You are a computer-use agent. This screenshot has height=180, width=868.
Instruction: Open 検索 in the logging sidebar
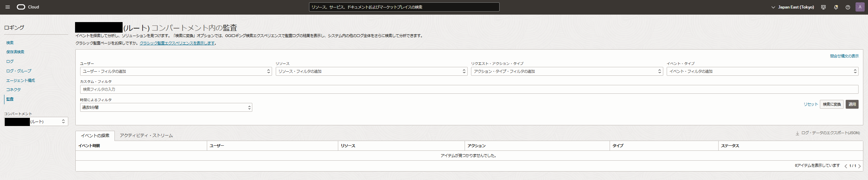(x=10, y=43)
